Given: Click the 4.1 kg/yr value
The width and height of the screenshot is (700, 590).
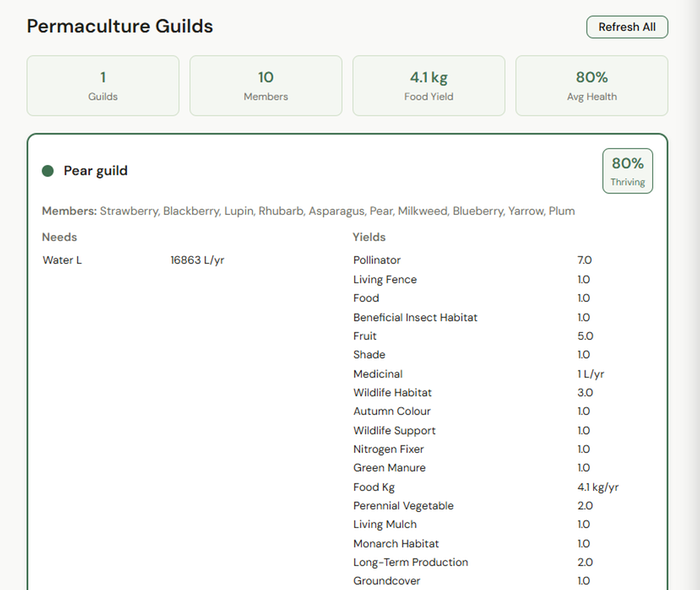Looking at the screenshot, I should pos(598,487).
